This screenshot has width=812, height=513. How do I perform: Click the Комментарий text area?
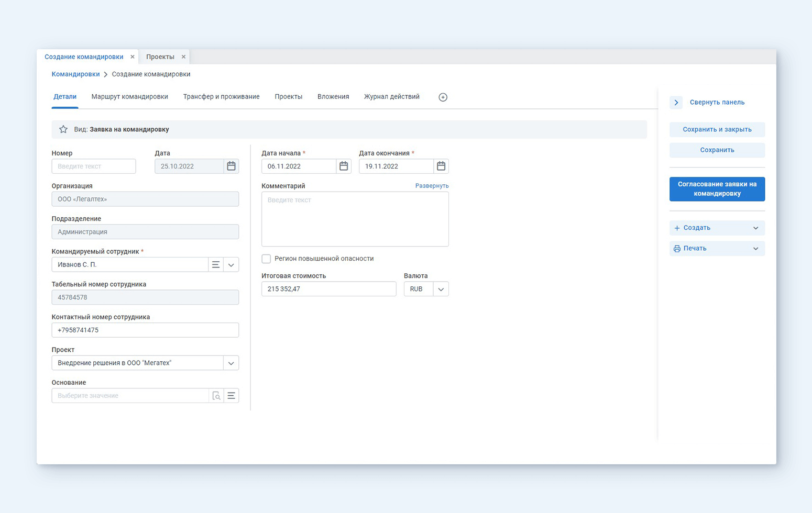click(x=355, y=219)
